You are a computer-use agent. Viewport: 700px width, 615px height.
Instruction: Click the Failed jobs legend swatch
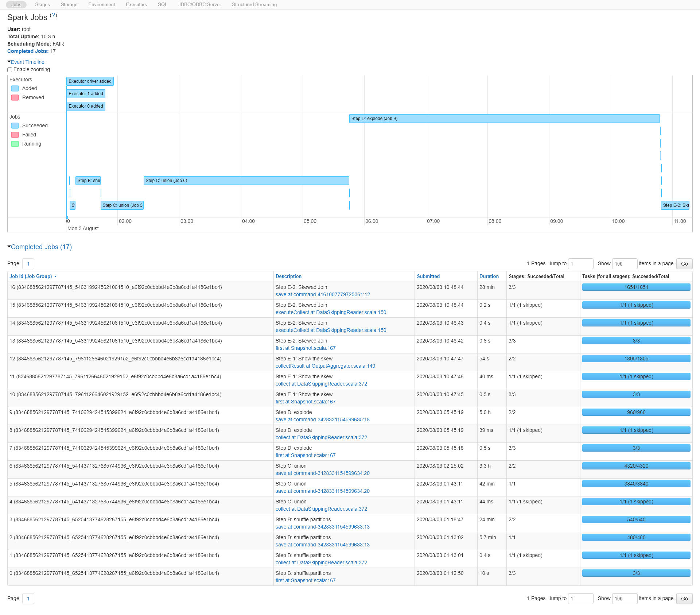click(x=15, y=135)
